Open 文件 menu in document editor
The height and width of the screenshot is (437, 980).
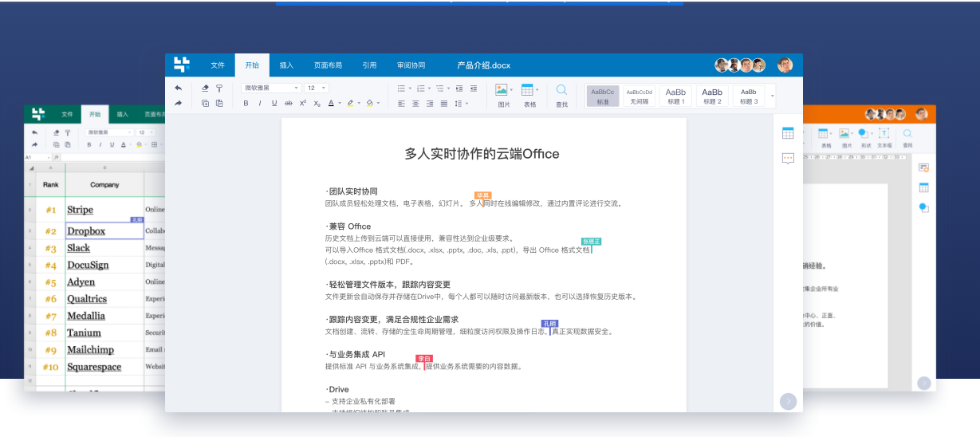point(218,65)
